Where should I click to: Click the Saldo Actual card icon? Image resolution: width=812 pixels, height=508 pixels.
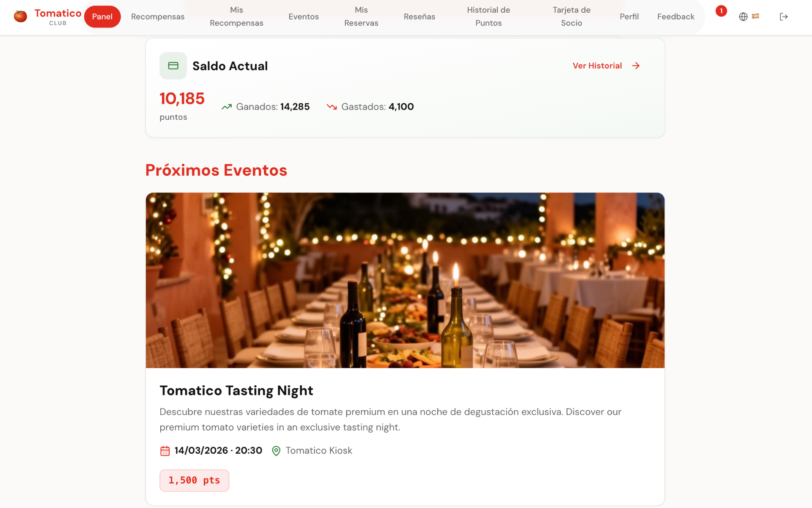pos(173,66)
